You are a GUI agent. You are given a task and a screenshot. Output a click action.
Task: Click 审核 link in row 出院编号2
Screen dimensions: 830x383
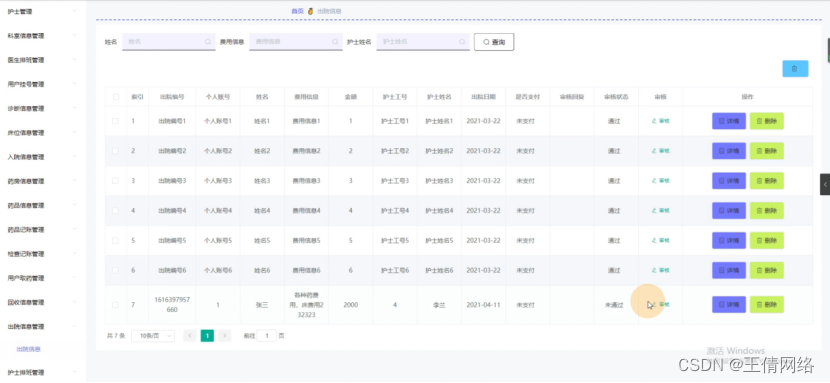pyautogui.click(x=661, y=151)
